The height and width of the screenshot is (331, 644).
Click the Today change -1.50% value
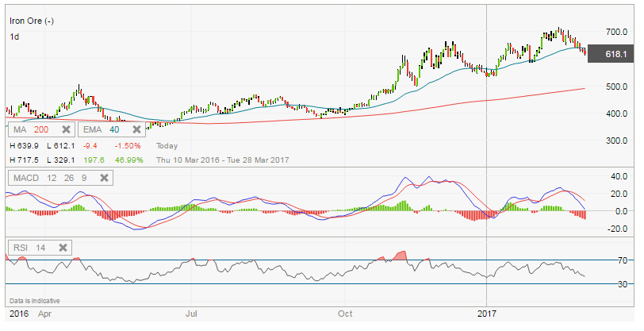[128, 146]
